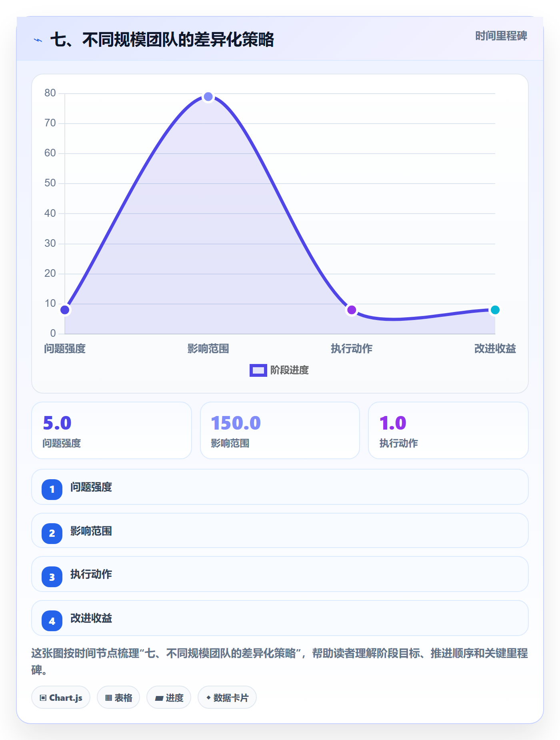Select the 改进收益 cyan data point
560x740 pixels.
495,310
